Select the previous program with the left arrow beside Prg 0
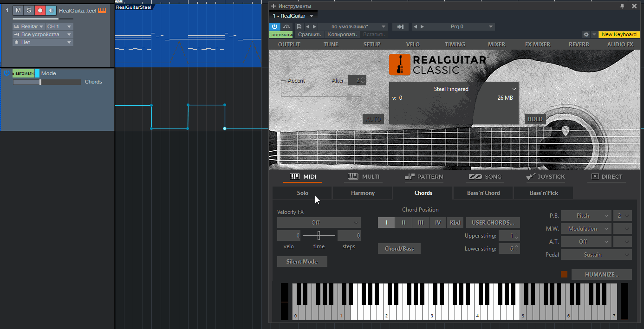Image resolution: width=644 pixels, height=329 pixels. tap(415, 27)
